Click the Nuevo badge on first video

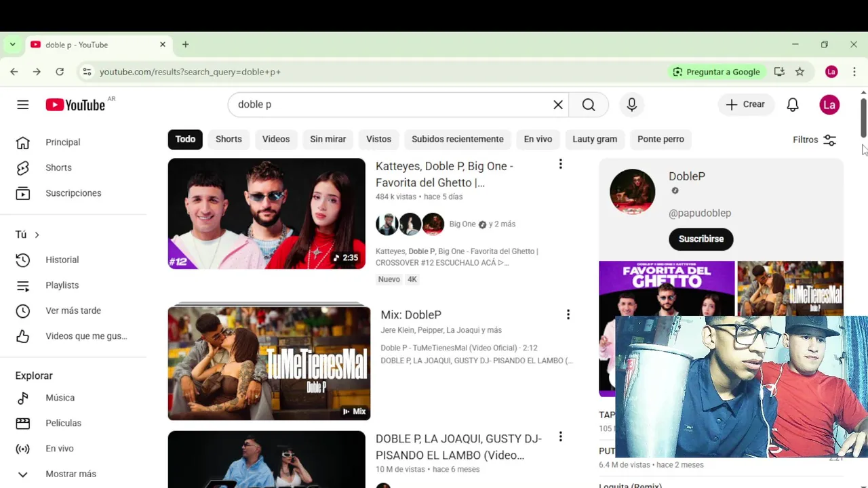[389, 279]
